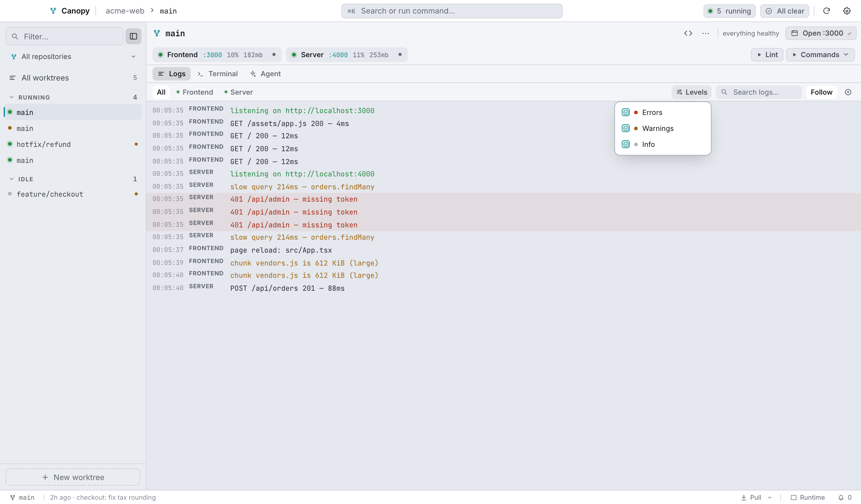Click log line page reload: src/App.tsx
The height and width of the screenshot is (504, 861).
point(281,250)
